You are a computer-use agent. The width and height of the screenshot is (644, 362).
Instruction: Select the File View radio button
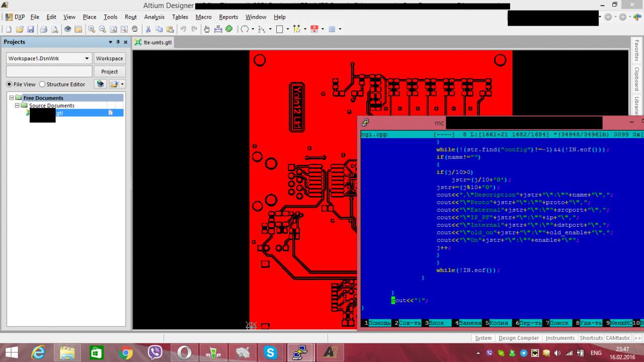click(x=9, y=84)
